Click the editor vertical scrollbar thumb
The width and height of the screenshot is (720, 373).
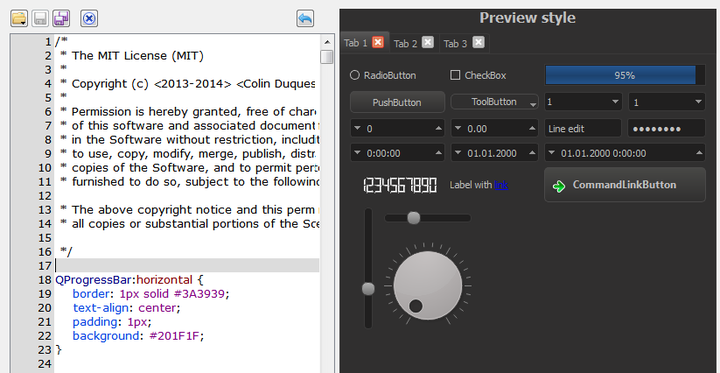327,57
